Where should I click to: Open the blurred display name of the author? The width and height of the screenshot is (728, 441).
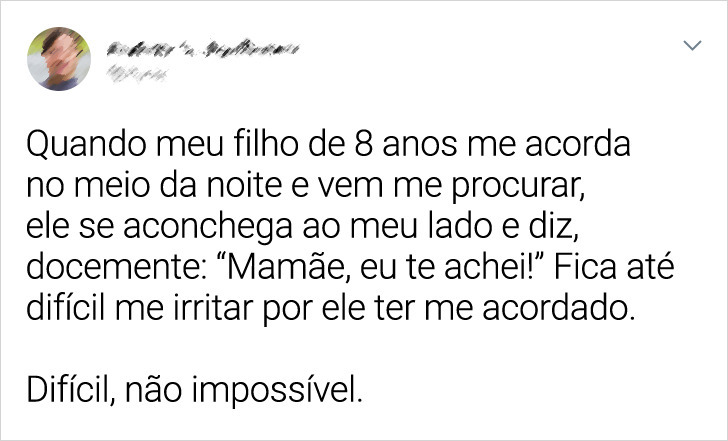(203, 49)
